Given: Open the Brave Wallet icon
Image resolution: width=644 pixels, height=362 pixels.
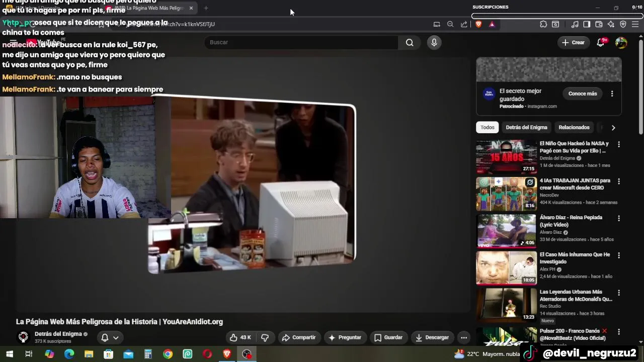Looking at the screenshot, I should click(599, 24).
